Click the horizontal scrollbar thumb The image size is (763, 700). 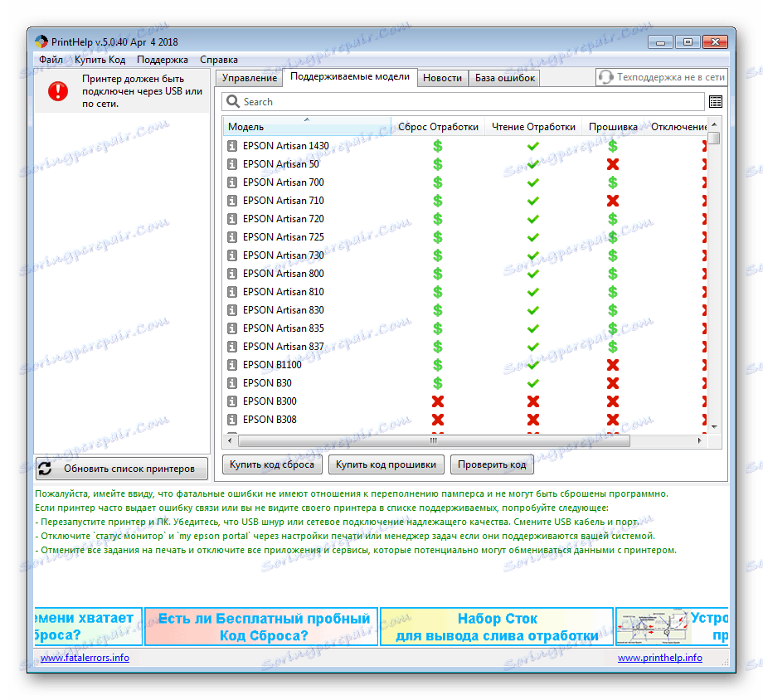click(x=434, y=440)
